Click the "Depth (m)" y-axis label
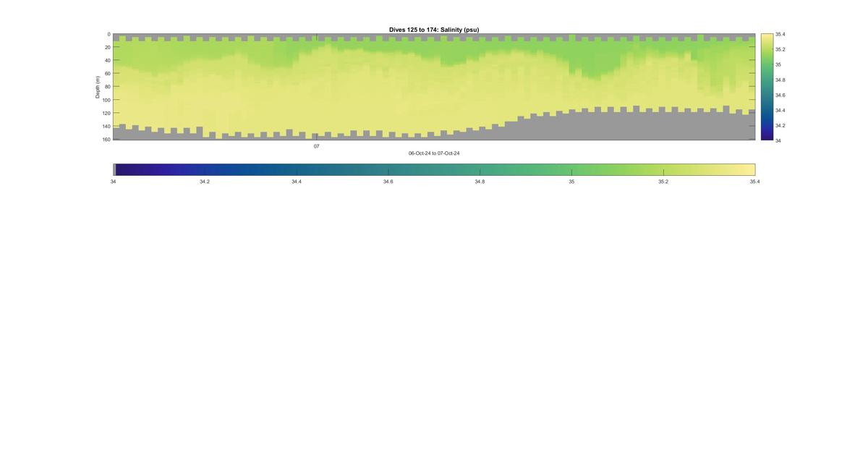868x450 pixels. pos(98,87)
